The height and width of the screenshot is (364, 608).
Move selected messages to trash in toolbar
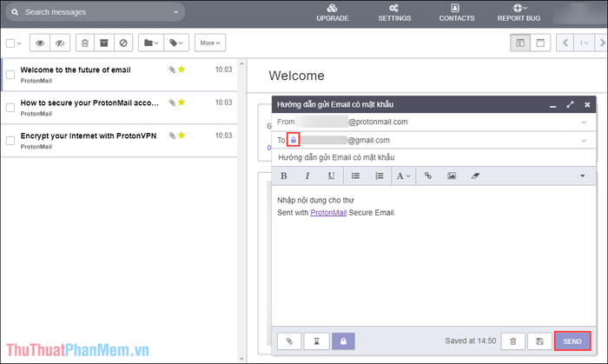tap(85, 43)
